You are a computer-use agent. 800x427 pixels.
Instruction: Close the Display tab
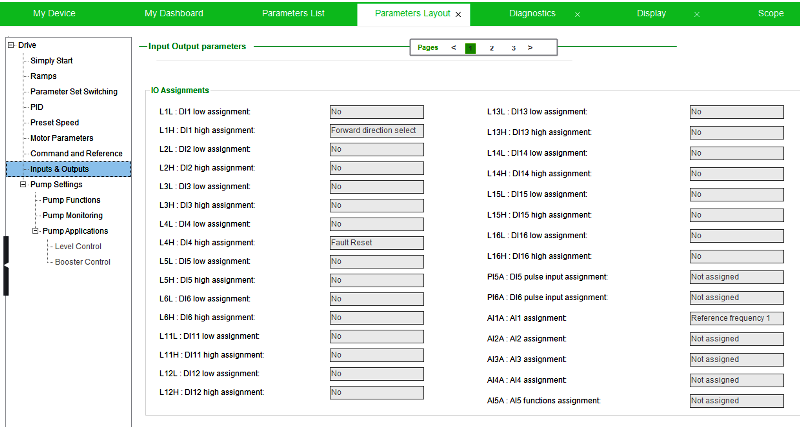pyautogui.click(x=697, y=15)
